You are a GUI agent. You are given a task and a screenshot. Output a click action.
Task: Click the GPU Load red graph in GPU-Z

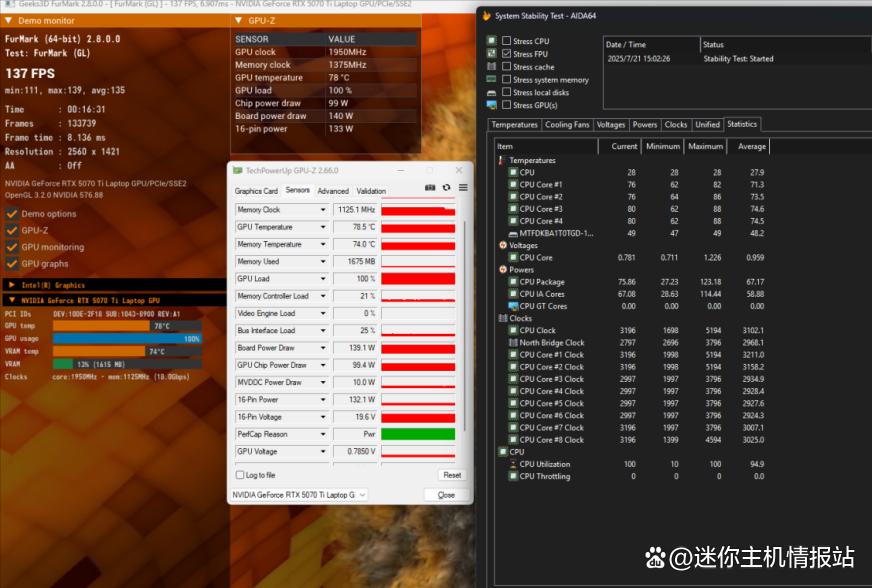coord(418,279)
